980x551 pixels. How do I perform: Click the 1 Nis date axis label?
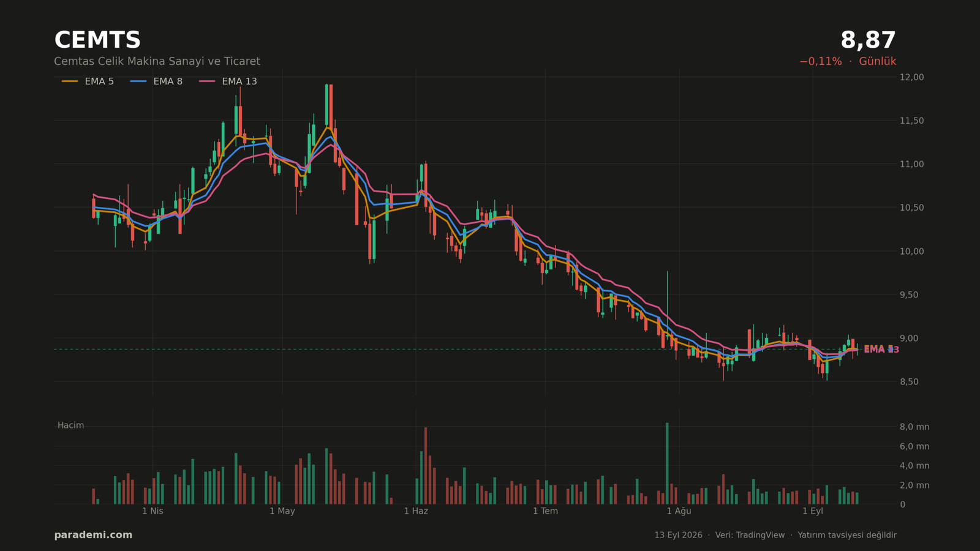153,511
